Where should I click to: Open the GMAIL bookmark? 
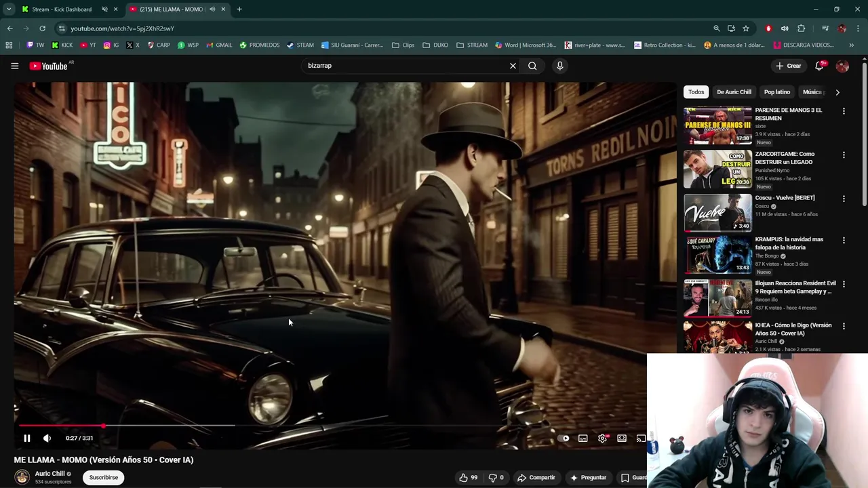[219, 45]
